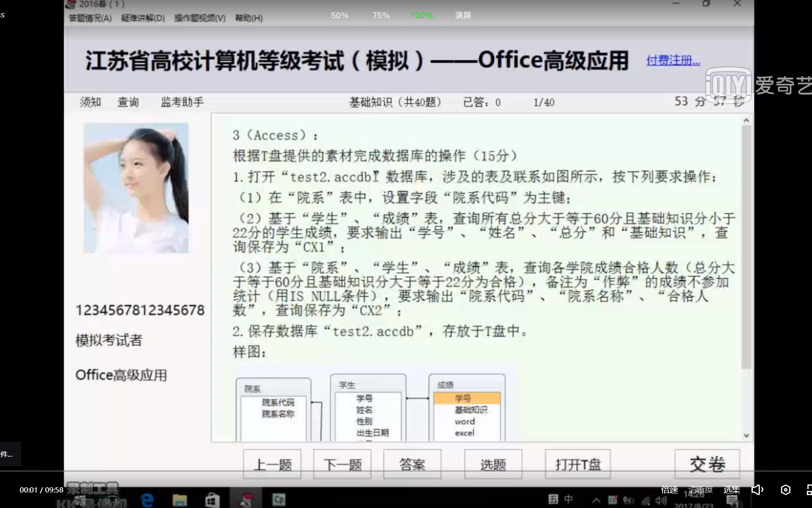Open the 答题情况(A) menu

(89, 18)
